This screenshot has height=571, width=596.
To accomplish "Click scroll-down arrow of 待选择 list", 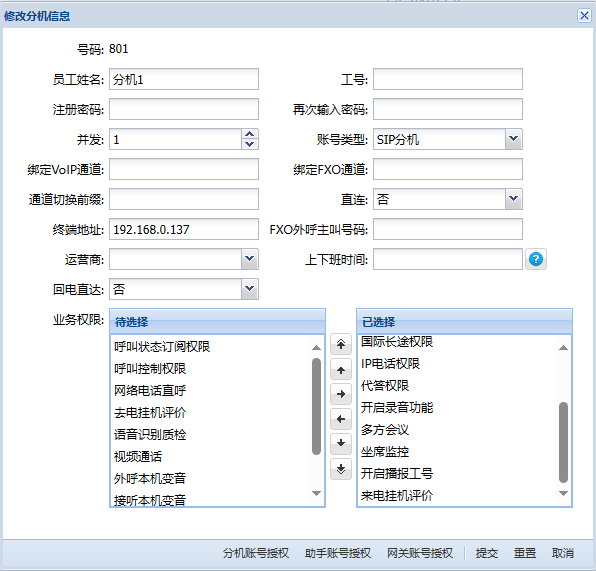I will tap(316, 493).
